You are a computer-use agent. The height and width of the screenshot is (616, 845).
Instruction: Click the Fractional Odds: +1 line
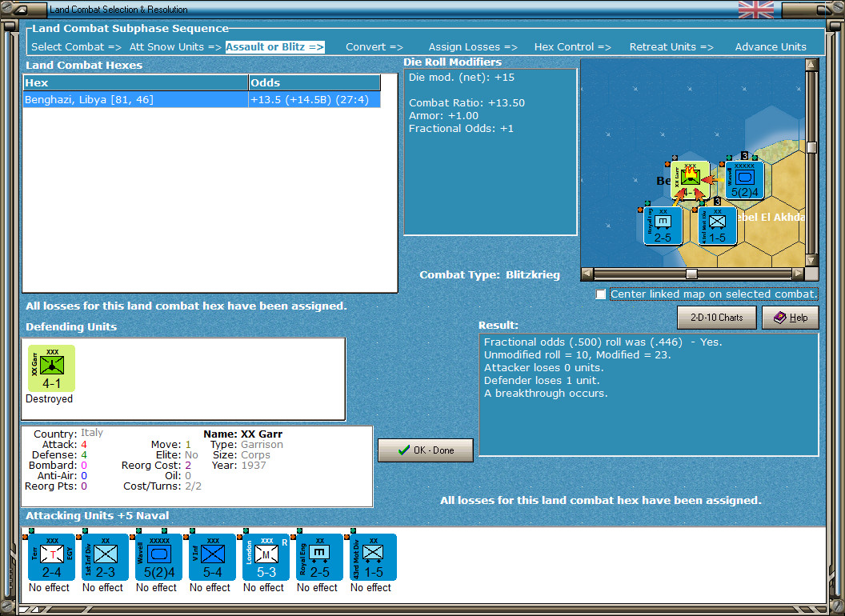461,128
